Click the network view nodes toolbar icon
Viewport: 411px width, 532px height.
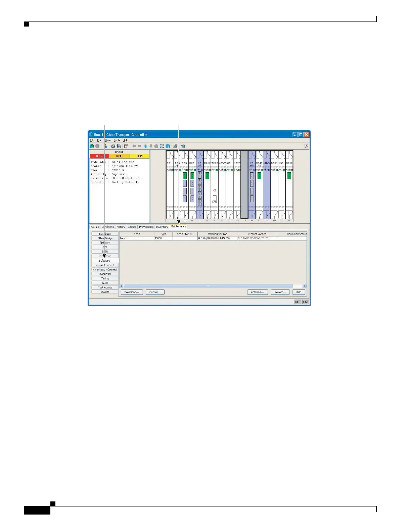click(162, 146)
